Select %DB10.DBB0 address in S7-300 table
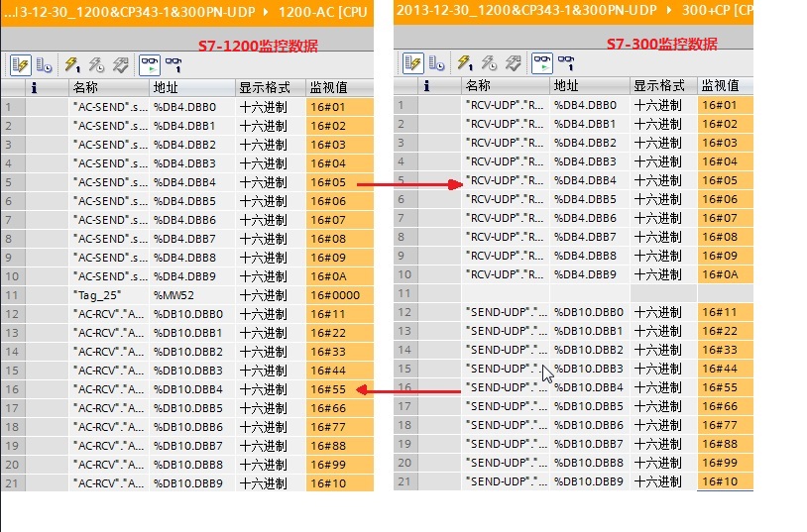Screen dimensions: 807x532 point(590,312)
